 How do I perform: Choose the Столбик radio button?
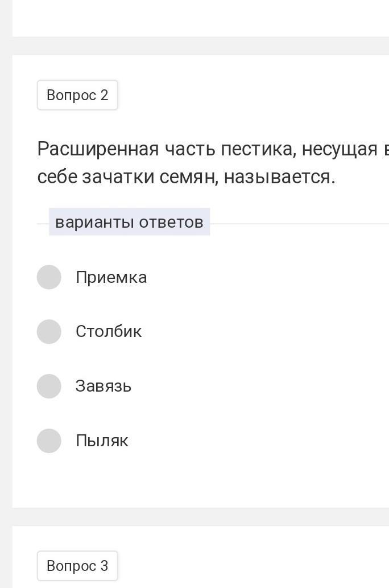pos(49,331)
